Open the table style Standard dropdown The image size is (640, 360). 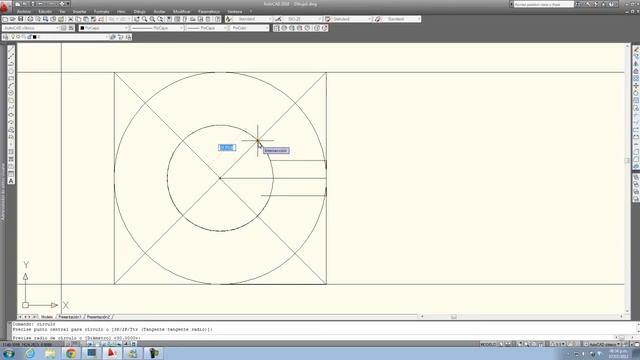click(352, 19)
